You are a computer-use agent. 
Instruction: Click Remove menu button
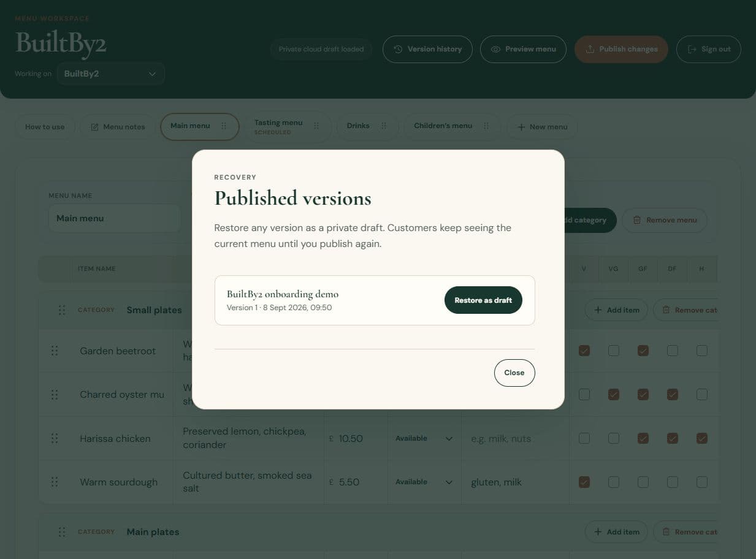point(665,220)
